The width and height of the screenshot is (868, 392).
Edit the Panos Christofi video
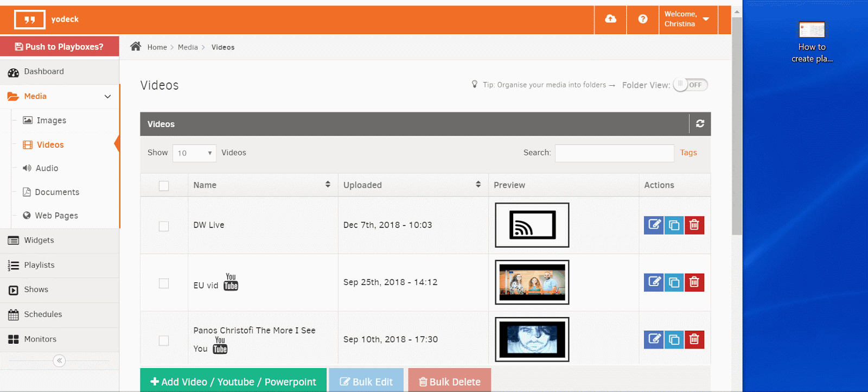[x=654, y=339]
